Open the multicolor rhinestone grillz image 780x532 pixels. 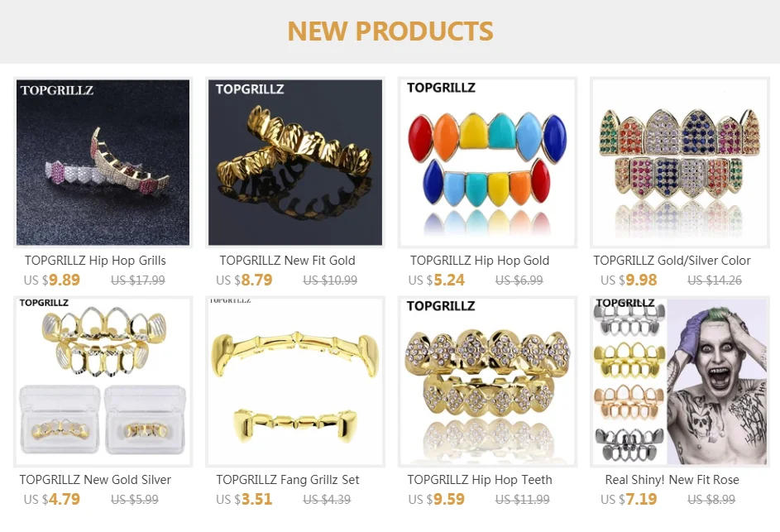point(680,162)
